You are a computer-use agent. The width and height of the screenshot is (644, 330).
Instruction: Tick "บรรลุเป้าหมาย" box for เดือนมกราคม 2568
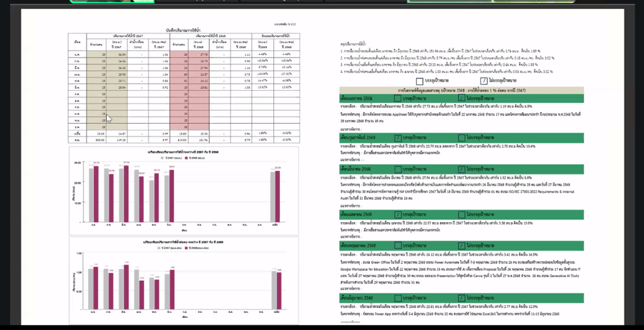[398, 98]
